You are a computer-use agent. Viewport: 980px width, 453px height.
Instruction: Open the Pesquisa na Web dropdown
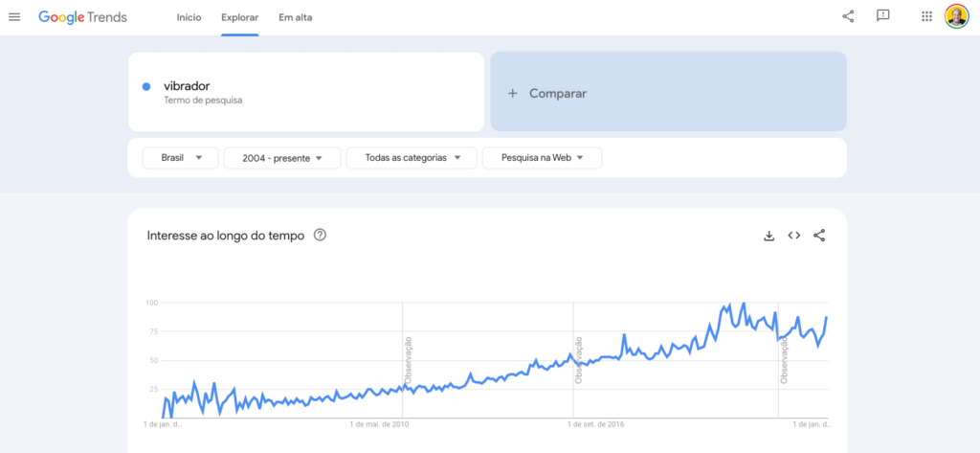[542, 158]
